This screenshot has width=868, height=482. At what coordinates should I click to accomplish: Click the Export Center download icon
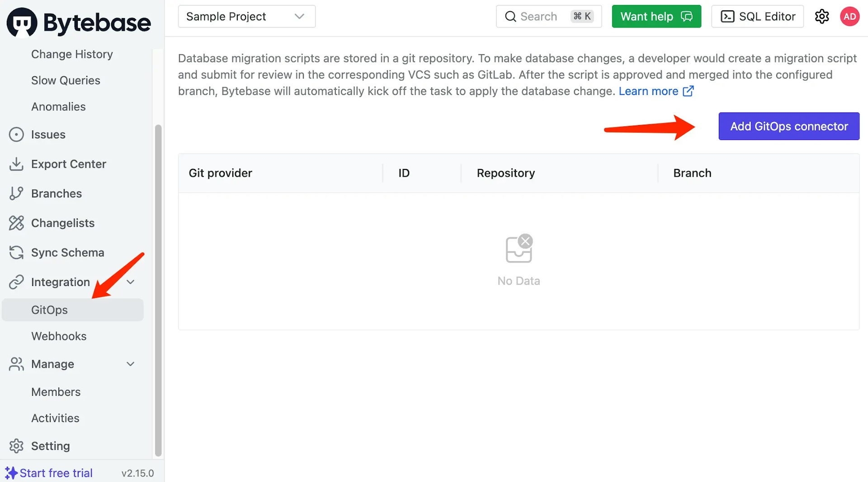16,164
